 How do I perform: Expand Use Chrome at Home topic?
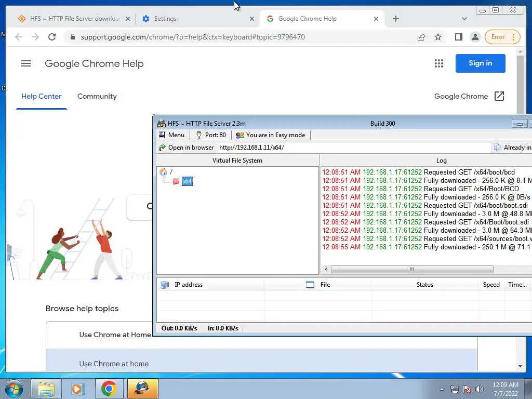tap(115, 335)
